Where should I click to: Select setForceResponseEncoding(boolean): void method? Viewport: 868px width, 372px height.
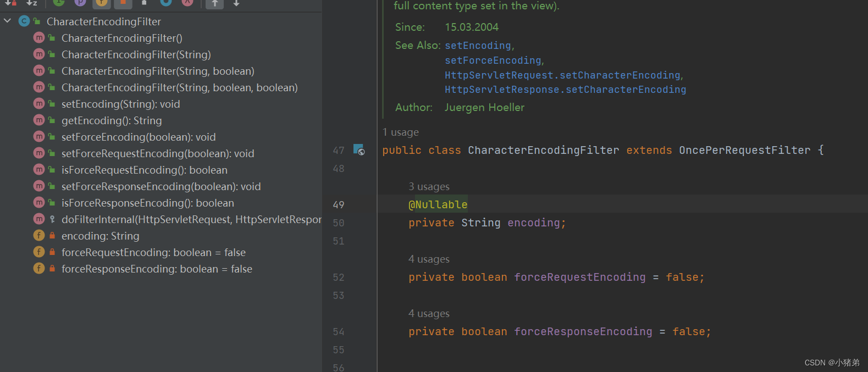pos(161,186)
